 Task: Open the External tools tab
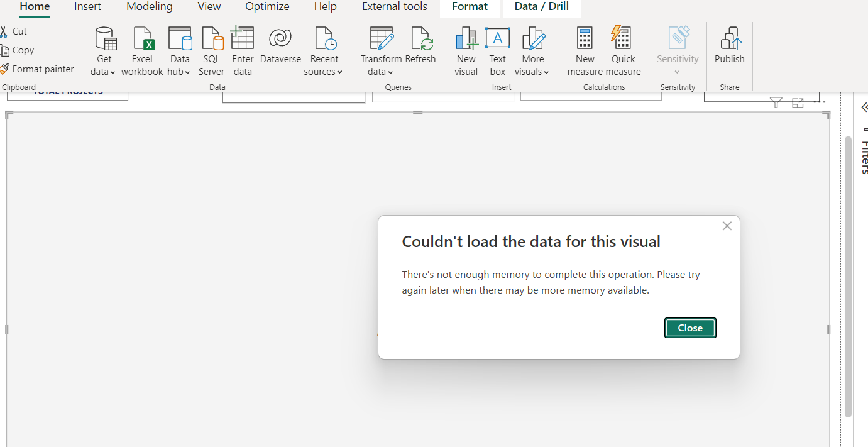point(395,7)
